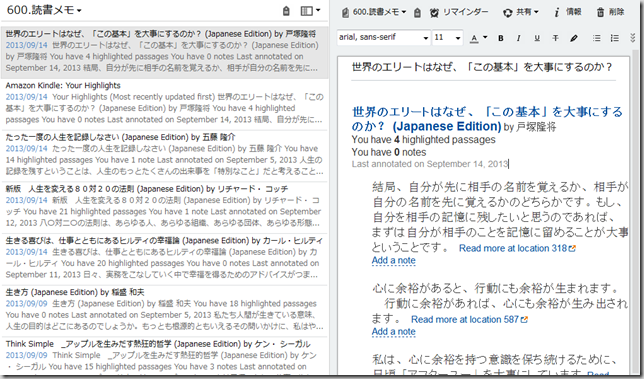
Task: Open the font color picker
Action: [478, 38]
